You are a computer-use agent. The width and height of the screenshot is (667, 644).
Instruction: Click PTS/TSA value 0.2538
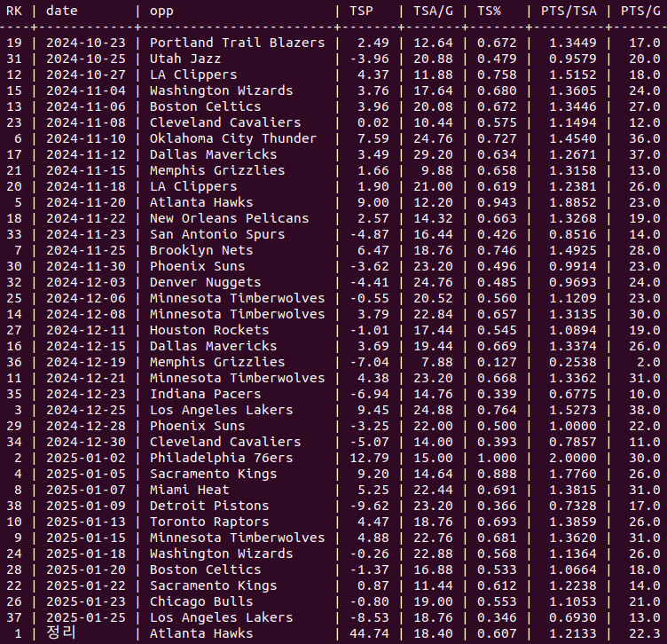coord(573,362)
